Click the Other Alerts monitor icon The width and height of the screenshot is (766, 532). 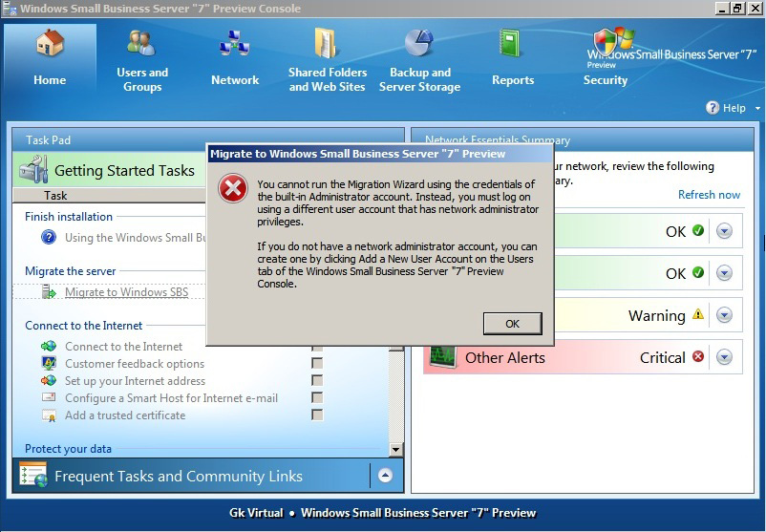(442, 357)
